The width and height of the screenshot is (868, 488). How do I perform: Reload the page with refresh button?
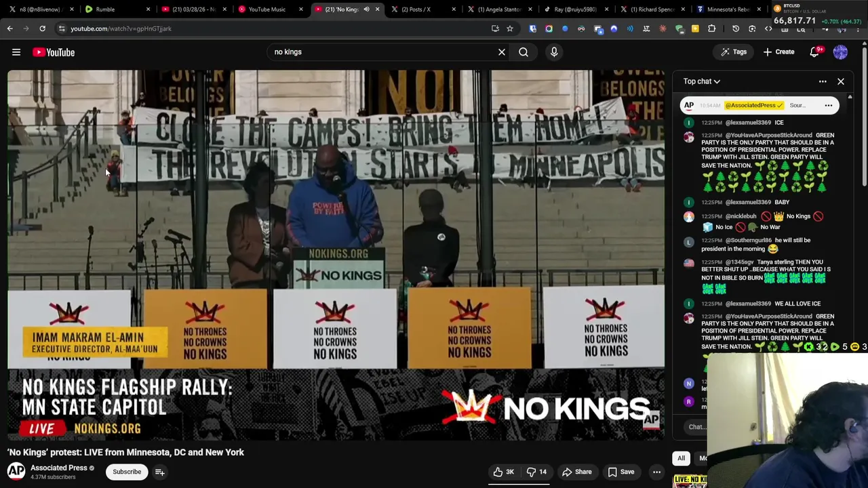(42, 28)
